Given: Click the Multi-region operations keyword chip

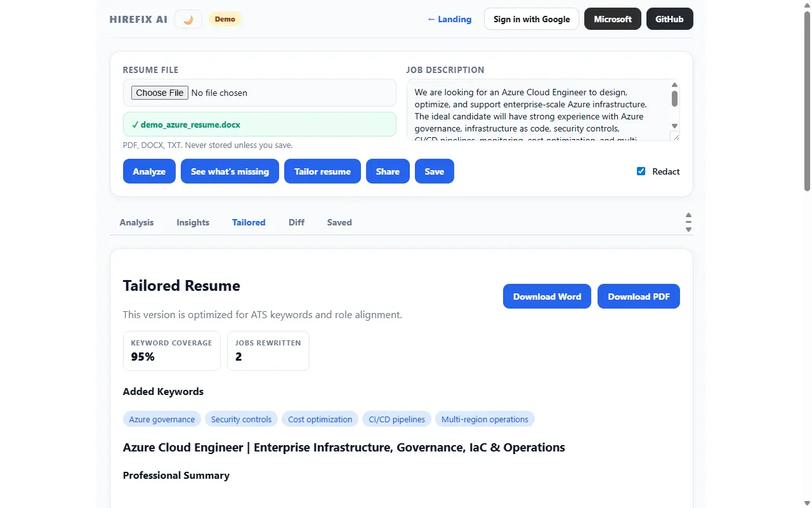Looking at the screenshot, I should tap(485, 419).
